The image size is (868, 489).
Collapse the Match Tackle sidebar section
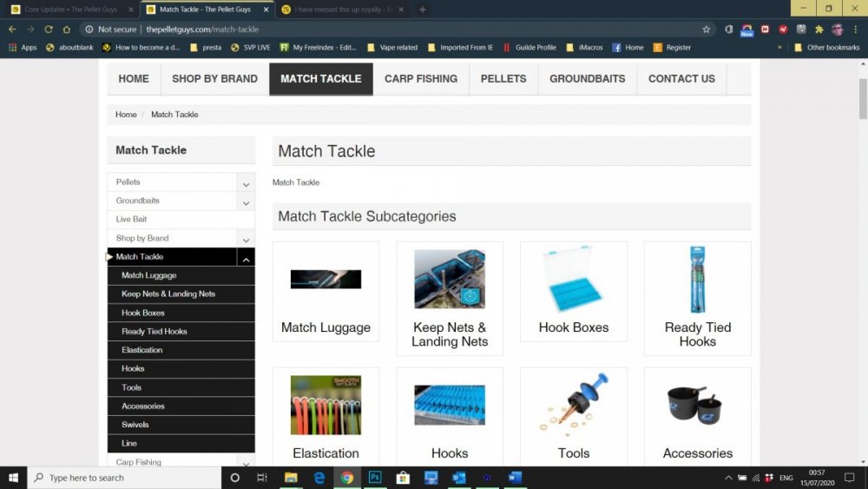(x=246, y=259)
